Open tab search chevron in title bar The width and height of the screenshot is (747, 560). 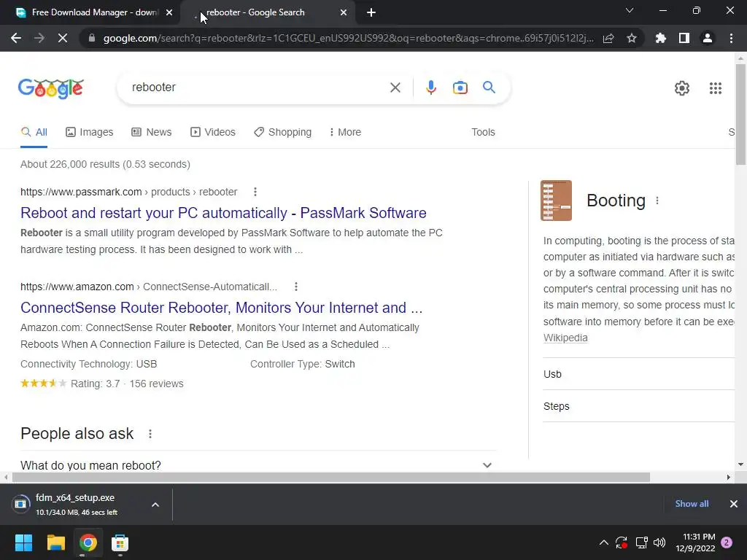coord(630,10)
